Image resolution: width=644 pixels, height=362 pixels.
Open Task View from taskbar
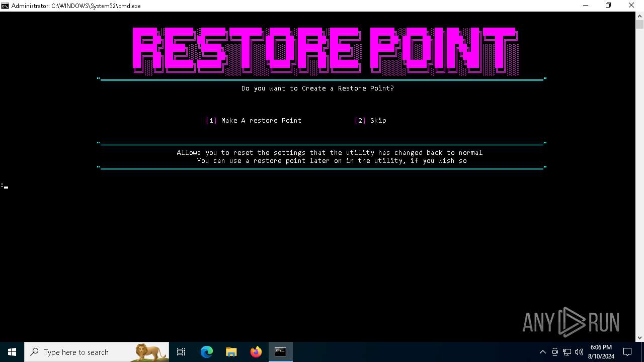(181, 352)
